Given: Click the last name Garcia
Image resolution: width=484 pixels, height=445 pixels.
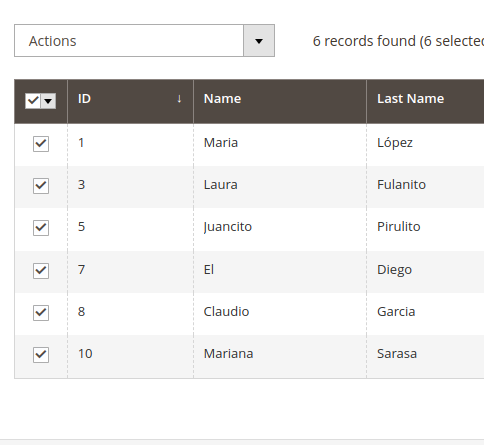Looking at the screenshot, I should pyautogui.click(x=396, y=312).
